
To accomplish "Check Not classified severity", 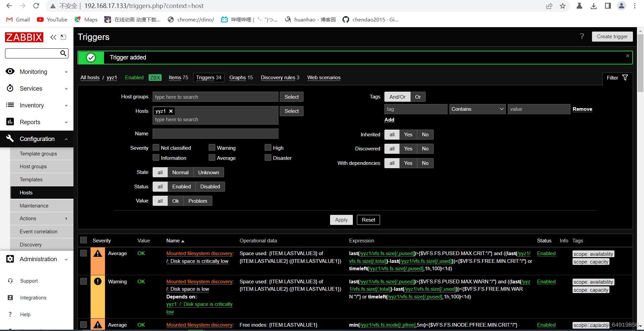I will [156, 147].
